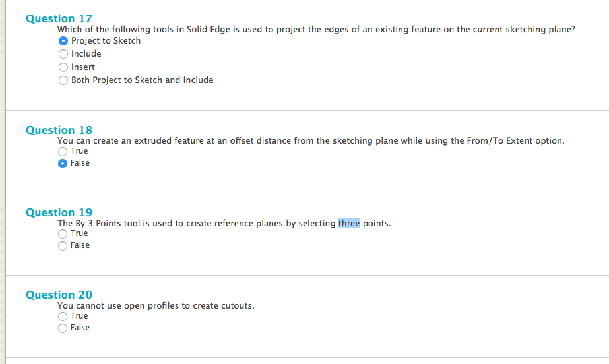This screenshot has height=364, width=609.
Task: Click the 'Insert' option label text
Action: click(x=83, y=67)
